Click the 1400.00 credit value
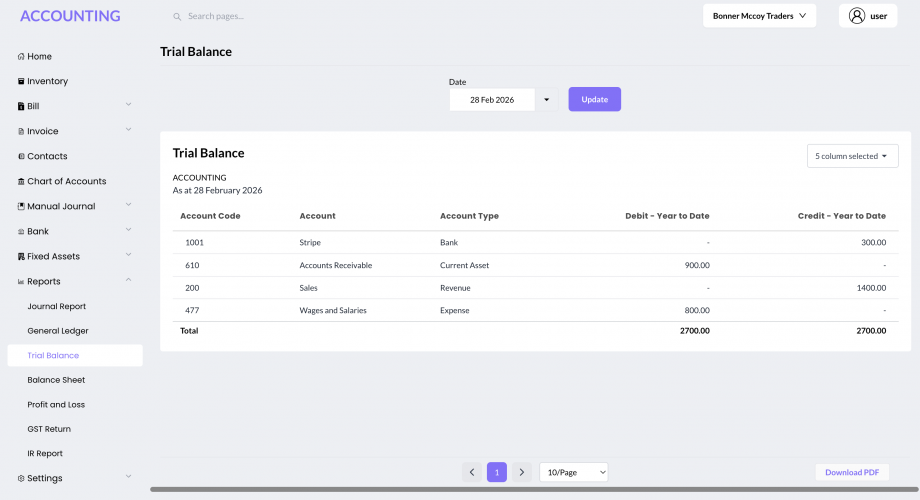This screenshot has height=500, width=920. tap(871, 288)
